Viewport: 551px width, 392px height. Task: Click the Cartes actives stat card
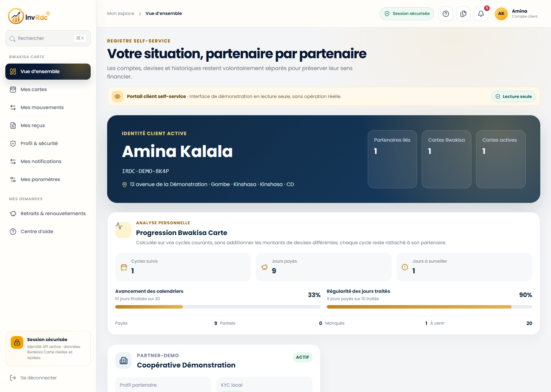[x=501, y=159]
